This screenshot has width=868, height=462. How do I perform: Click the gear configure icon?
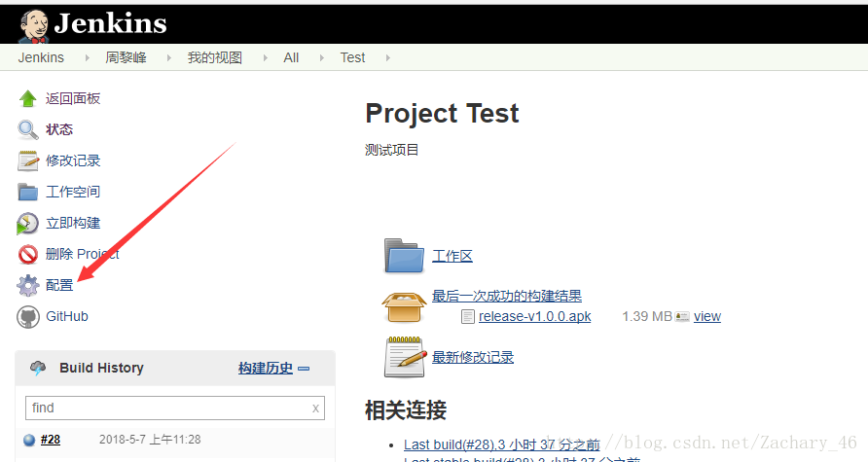click(x=27, y=286)
